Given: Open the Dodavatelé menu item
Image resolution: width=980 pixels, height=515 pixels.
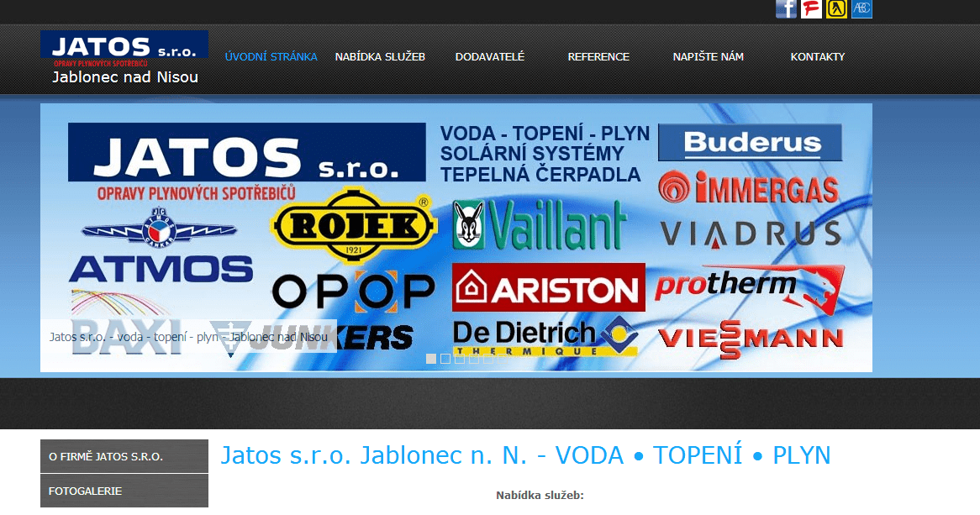Looking at the screenshot, I should pos(490,57).
